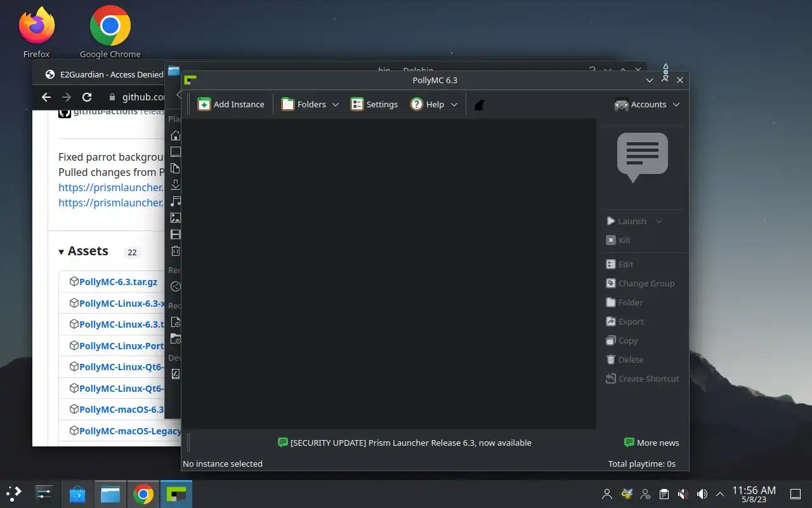Click the Downloads place icon in Dolphin

click(x=176, y=185)
